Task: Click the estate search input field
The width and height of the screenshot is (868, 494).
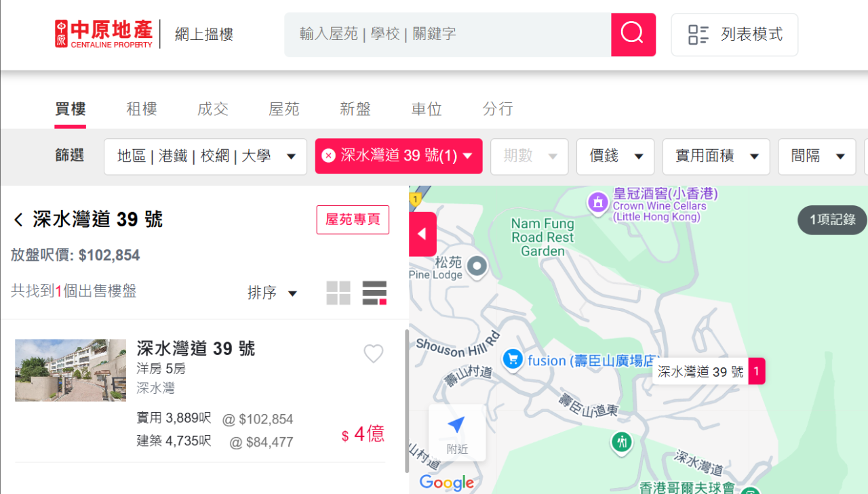Action: [x=448, y=34]
